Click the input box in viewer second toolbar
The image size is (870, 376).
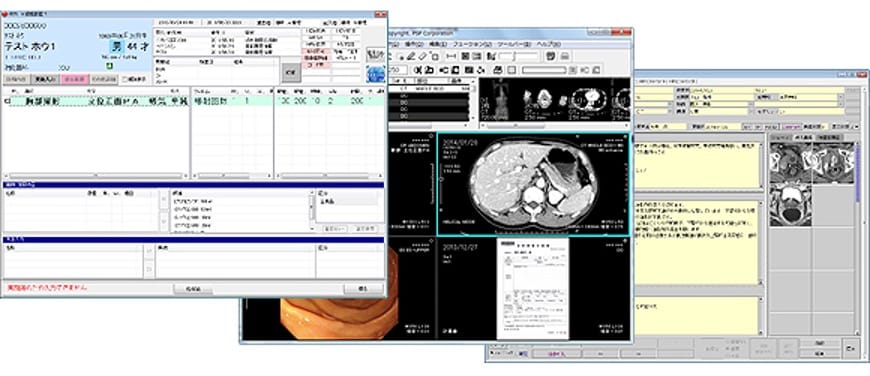coord(398,70)
